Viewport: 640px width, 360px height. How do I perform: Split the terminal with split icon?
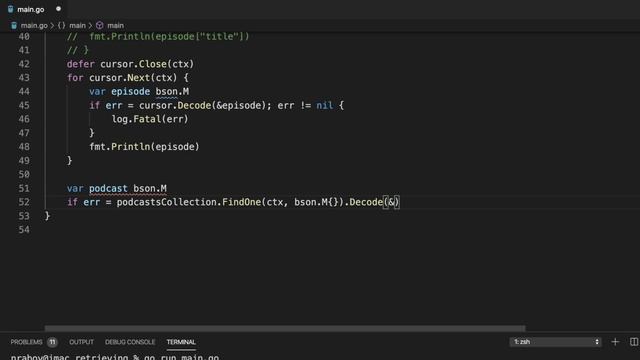point(634,342)
